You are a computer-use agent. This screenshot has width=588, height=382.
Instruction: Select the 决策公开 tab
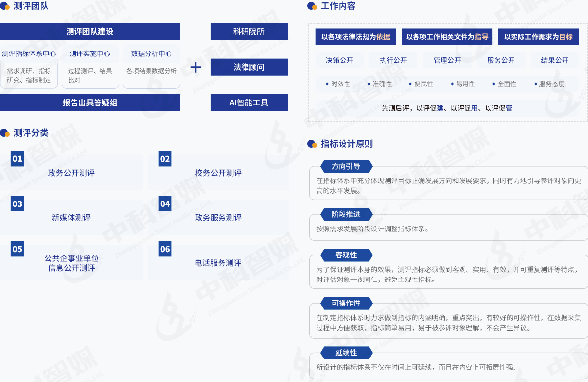(340, 60)
